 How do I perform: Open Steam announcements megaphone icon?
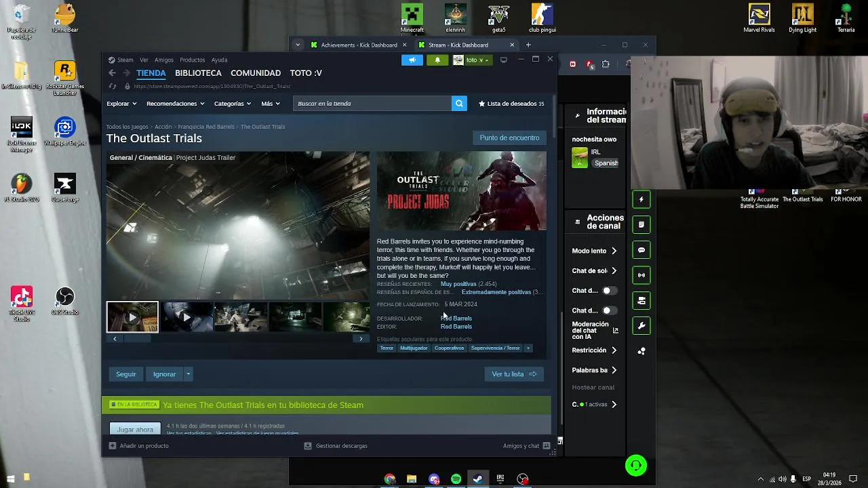[x=412, y=60]
